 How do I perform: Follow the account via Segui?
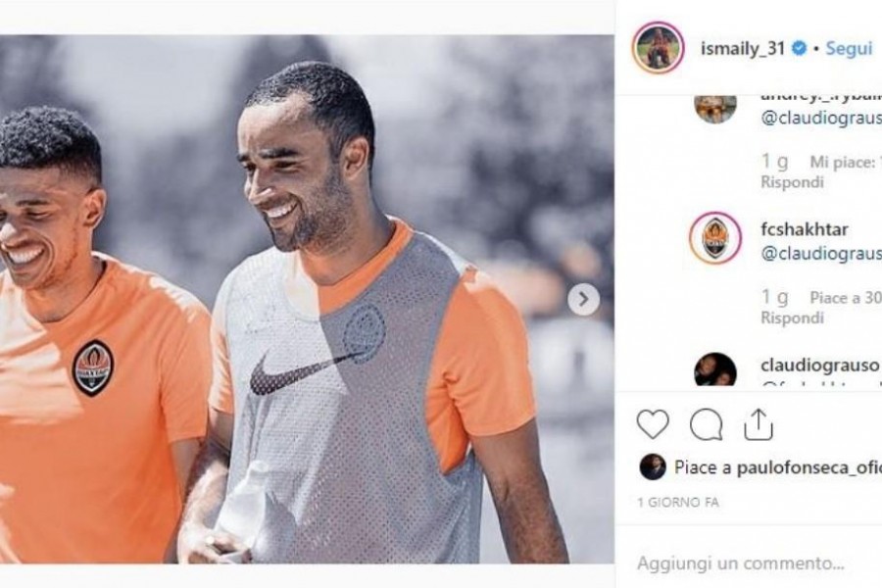point(849,49)
